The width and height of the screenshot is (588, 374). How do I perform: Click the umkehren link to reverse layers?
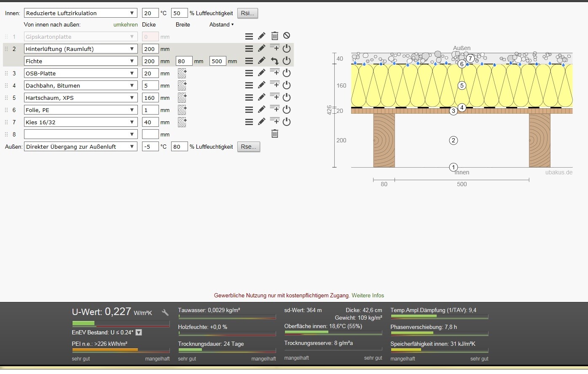[x=126, y=24]
